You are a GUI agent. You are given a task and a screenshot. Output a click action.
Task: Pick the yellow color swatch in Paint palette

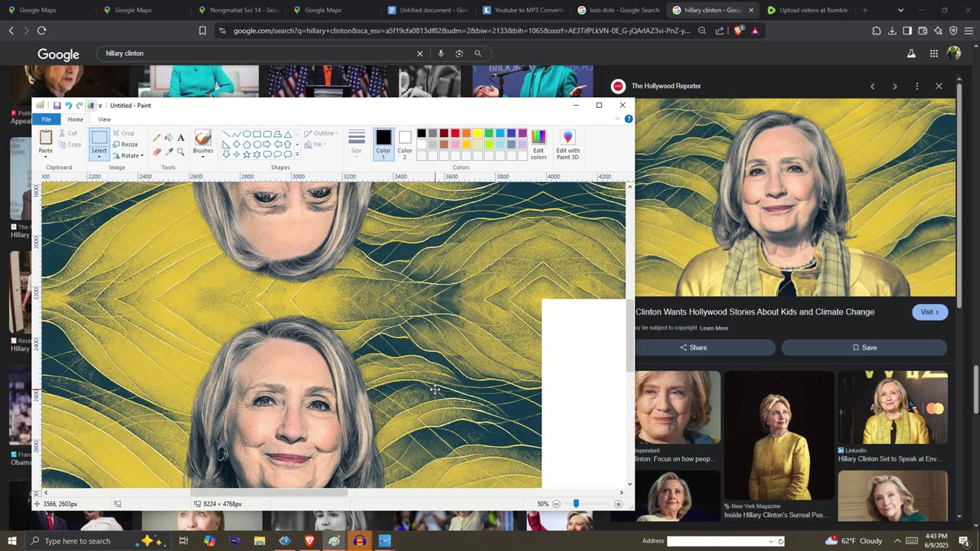pos(478,134)
